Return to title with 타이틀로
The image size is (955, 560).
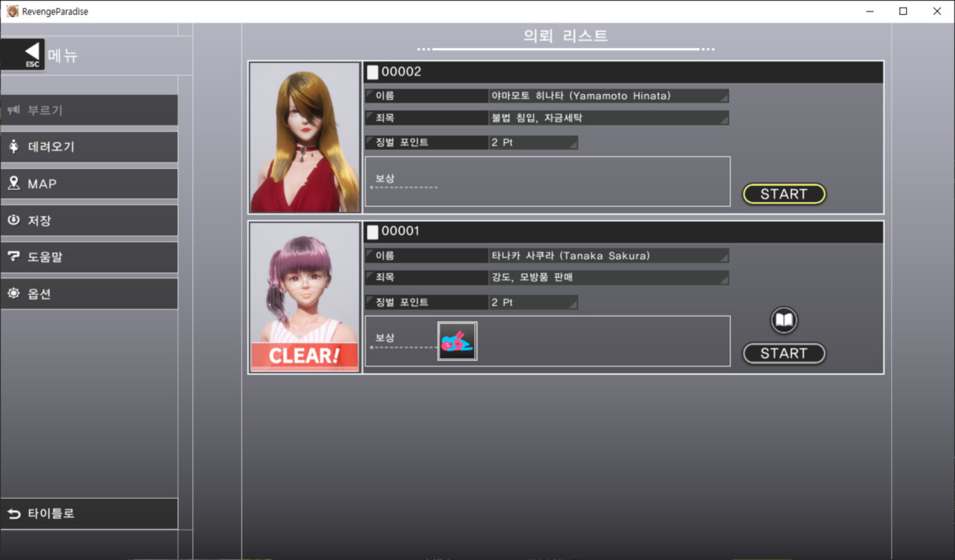(89, 513)
